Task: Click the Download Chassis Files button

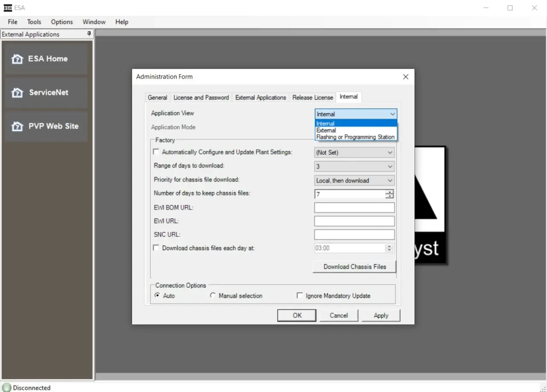Action: pos(354,266)
